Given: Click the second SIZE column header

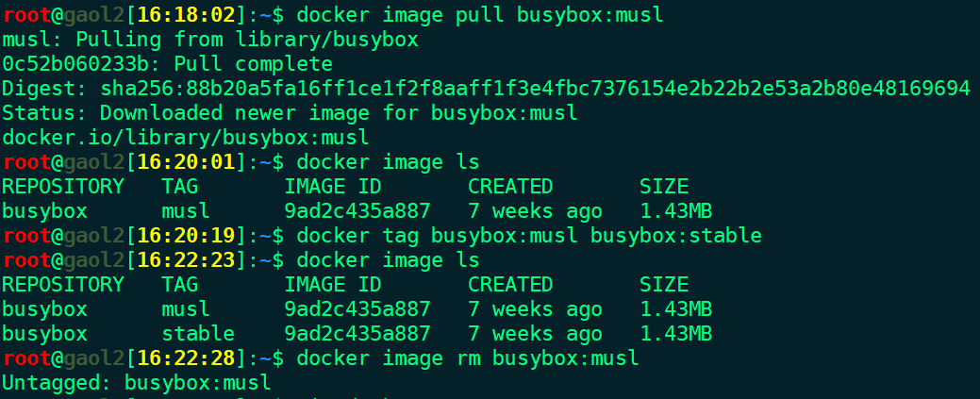Looking at the screenshot, I should coord(664,285).
